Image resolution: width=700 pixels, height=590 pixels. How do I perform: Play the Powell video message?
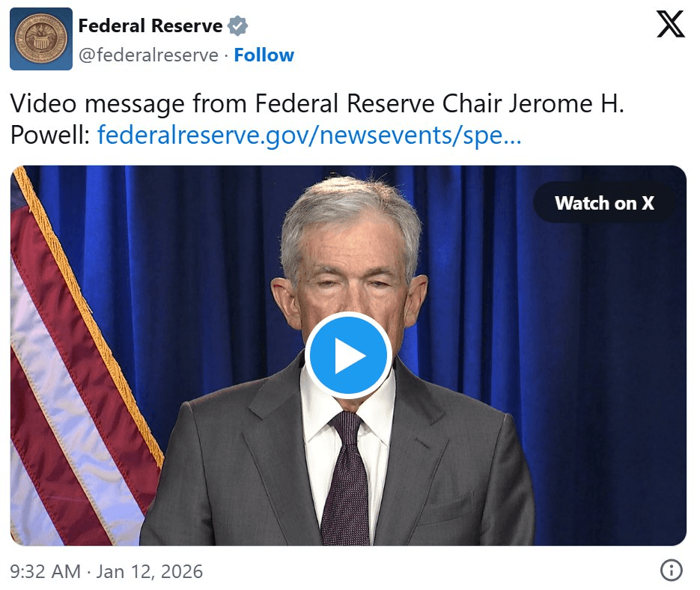point(347,356)
